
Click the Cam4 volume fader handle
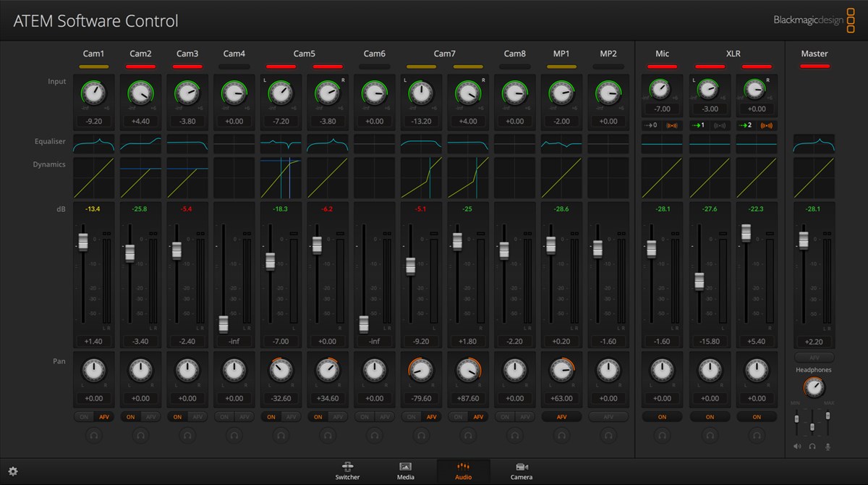click(224, 324)
